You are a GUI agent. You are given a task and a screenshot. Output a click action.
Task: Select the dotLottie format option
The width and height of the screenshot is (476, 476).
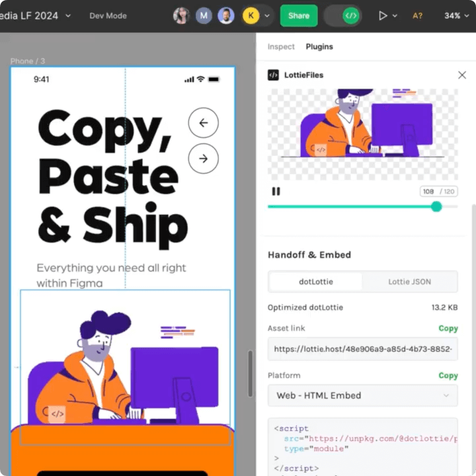pos(316,282)
